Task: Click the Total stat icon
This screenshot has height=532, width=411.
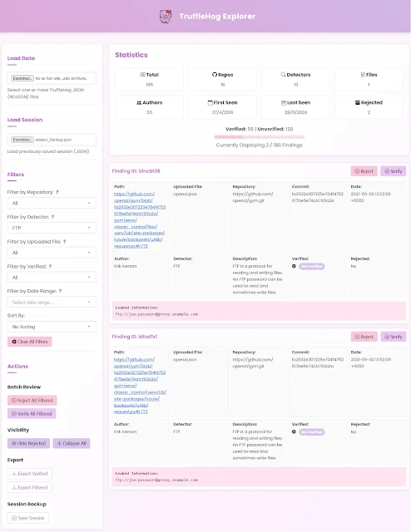Action: pyautogui.click(x=142, y=75)
